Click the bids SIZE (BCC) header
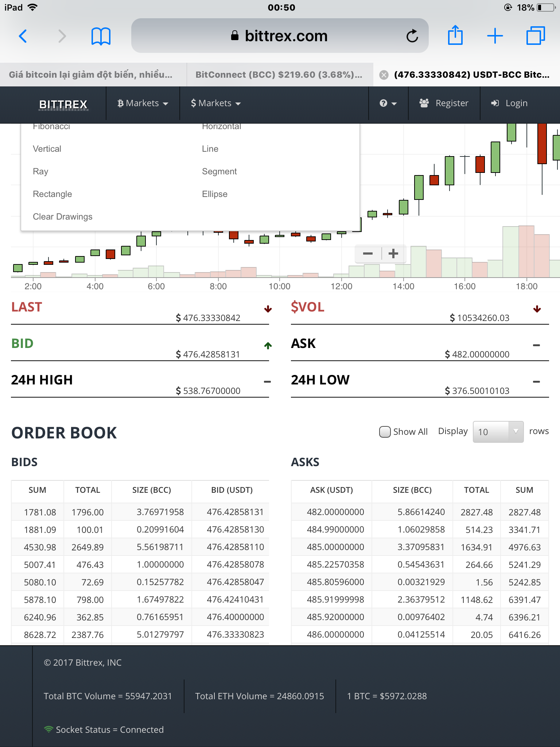This screenshot has width=560, height=747. (x=152, y=490)
